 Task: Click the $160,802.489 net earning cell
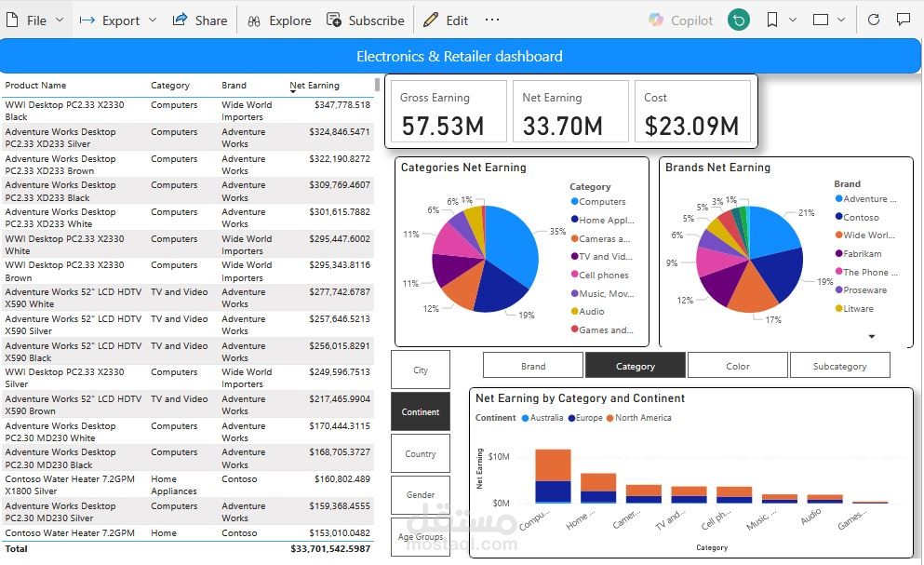click(x=341, y=478)
